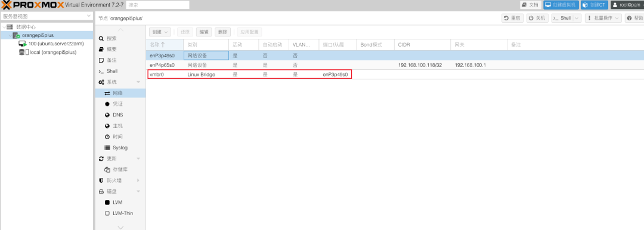Select 磁盘 in the node menu
Screen dimensions: 644x230
pyautogui.click(x=112, y=191)
